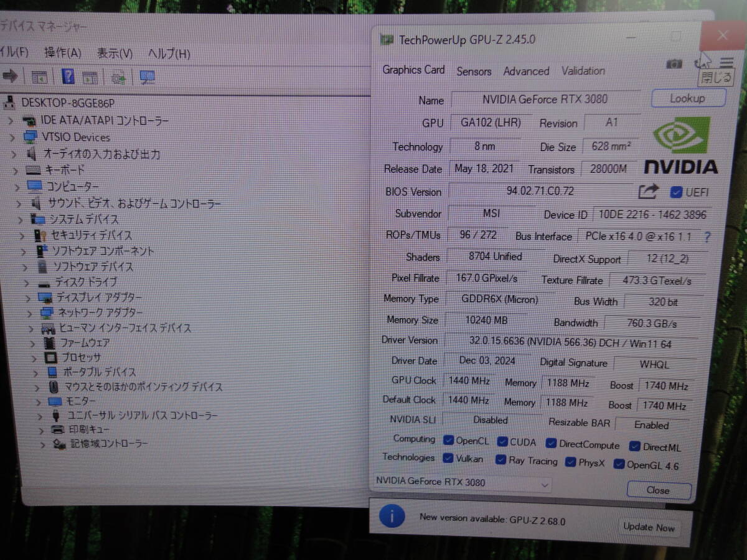The height and width of the screenshot is (560, 747).
Task: Click the back arrow in Device Manager toolbar
Action: point(10,77)
